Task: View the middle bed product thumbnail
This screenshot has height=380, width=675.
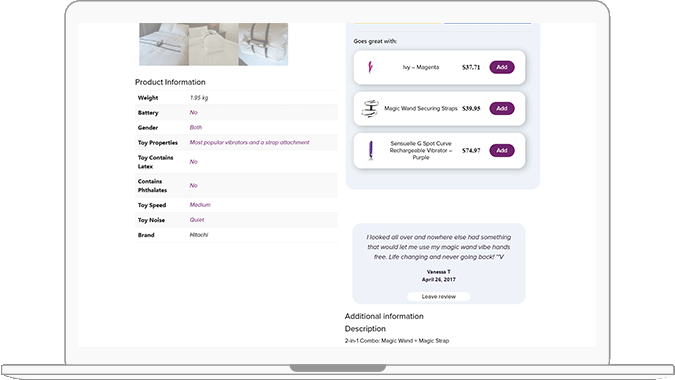Action: coord(214,44)
